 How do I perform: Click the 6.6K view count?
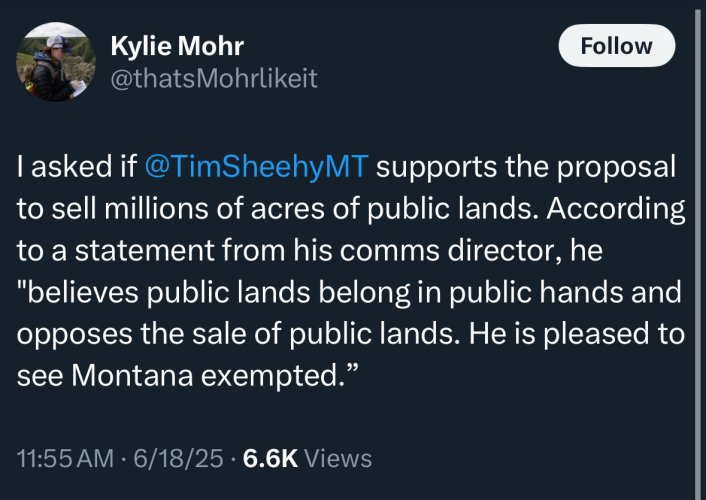pos(269,458)
